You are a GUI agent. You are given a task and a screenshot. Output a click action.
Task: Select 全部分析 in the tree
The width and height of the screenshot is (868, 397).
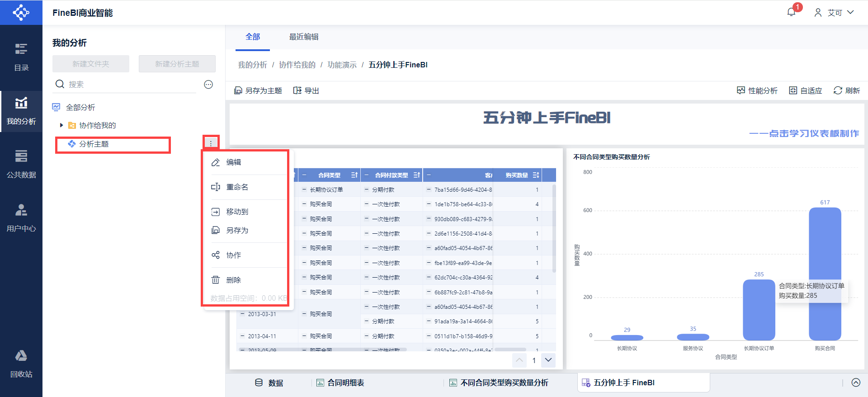coord(80,107)
